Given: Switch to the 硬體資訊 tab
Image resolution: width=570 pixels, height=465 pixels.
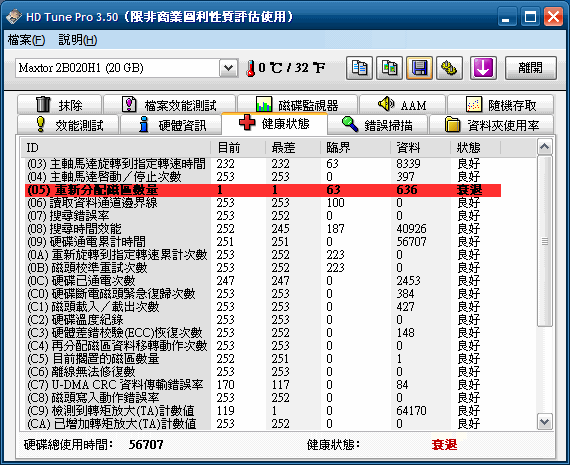Looking at the screenshot, I should click(x=171, y=125).
